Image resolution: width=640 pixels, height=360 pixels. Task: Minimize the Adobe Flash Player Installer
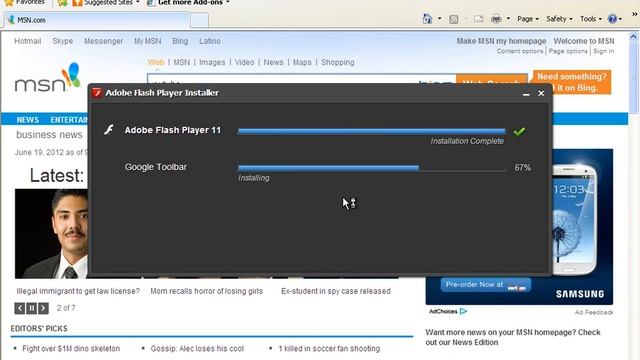tap(526, 93)
